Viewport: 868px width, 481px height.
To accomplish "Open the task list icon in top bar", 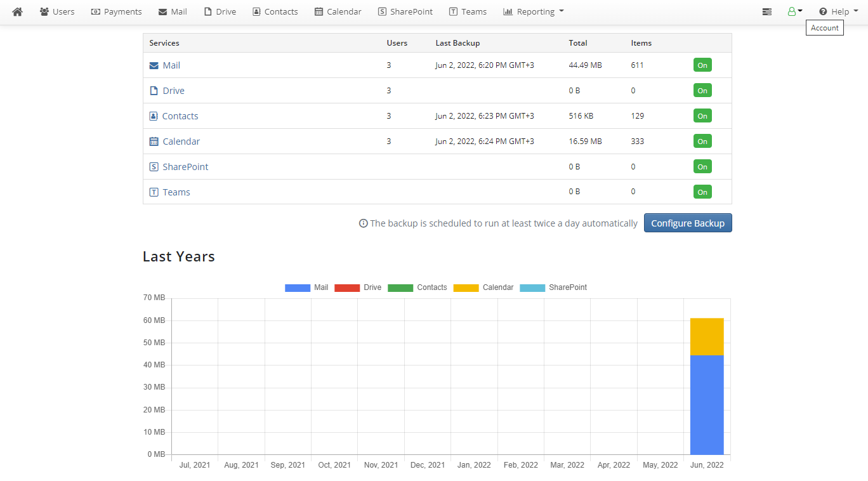I will (767, 11).
